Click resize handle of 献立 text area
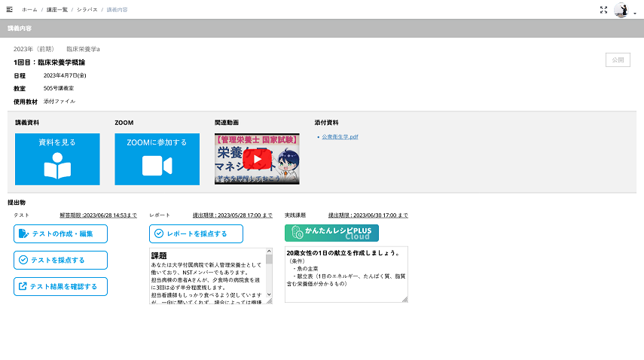The image size is (644, 360). pyautogui.click(x=405, y=300)
